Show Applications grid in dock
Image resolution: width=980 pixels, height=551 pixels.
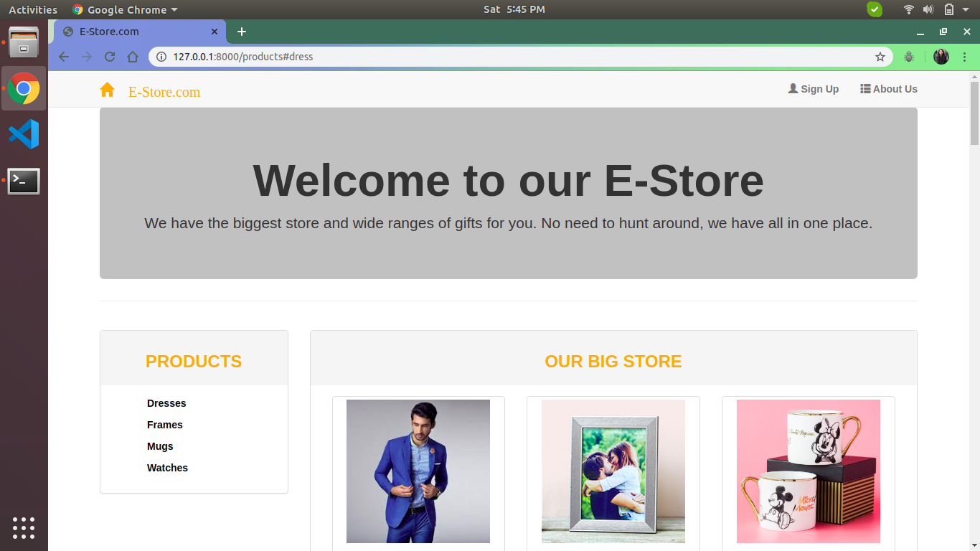(x=24, y=527)
